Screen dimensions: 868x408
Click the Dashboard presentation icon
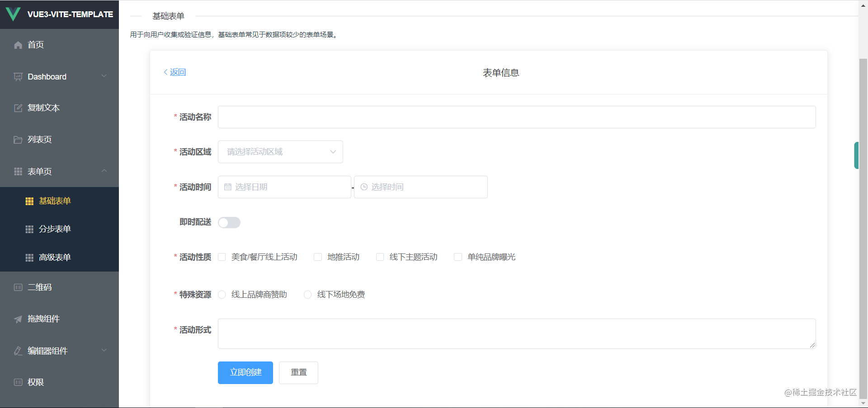[18, 77]
